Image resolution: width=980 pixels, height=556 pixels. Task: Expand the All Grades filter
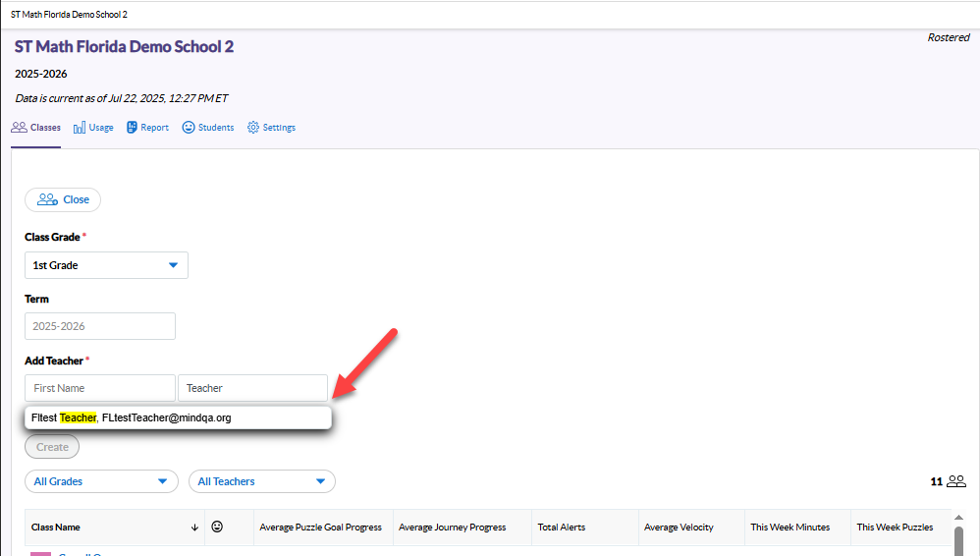101,481
